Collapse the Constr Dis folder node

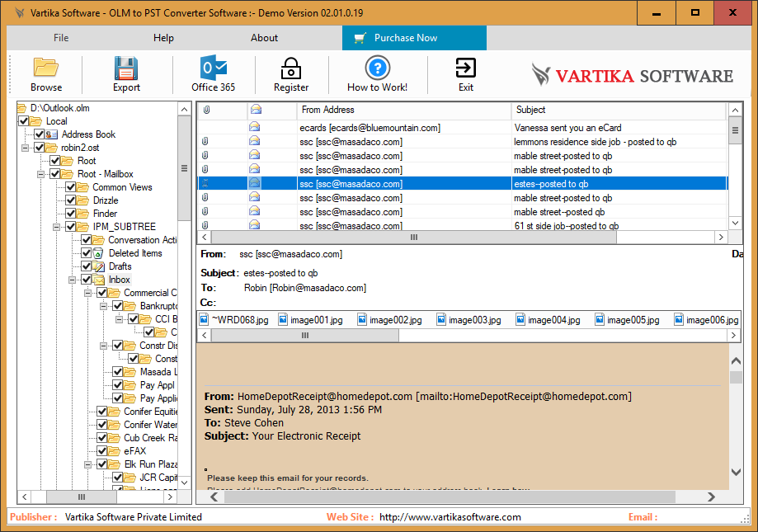[103, 346]
